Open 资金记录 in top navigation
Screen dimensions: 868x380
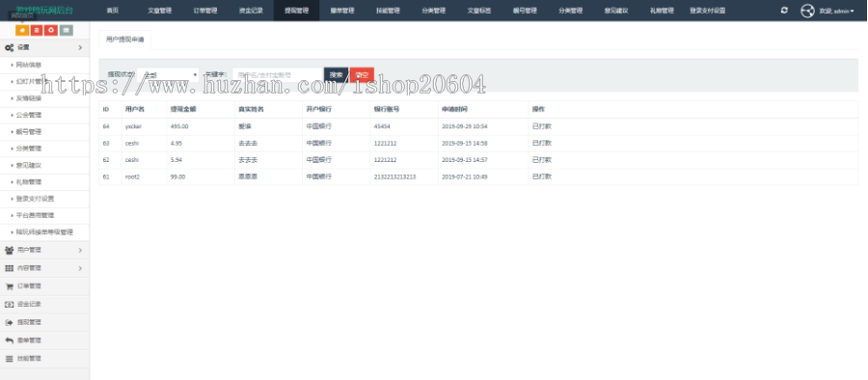(x=251, y=11)
